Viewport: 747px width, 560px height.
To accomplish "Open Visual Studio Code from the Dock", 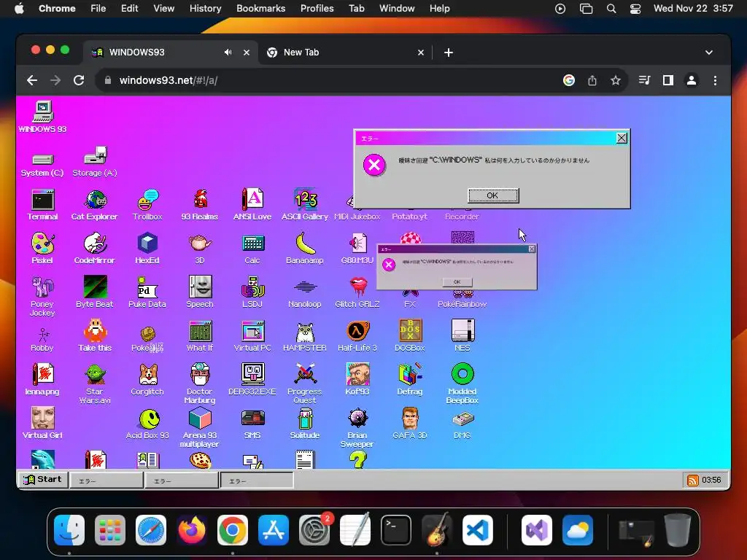I will pyautogui.click(x=478, y=530).
